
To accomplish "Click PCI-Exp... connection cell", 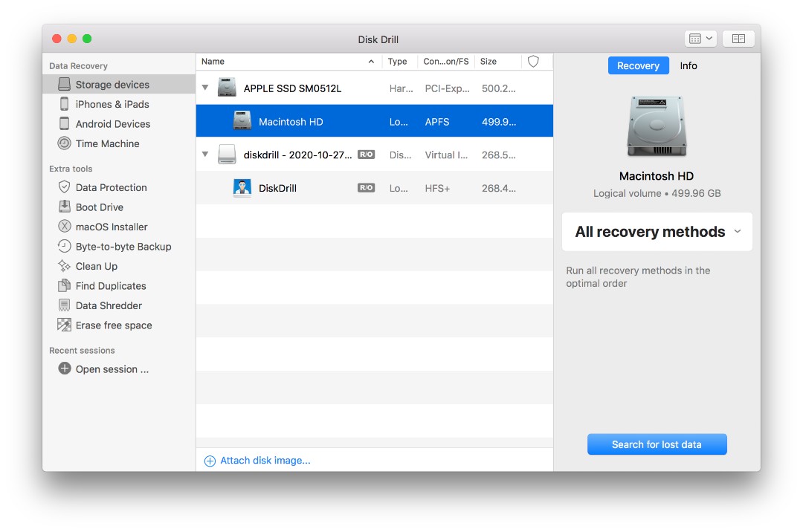I will (x=447, y=88).
